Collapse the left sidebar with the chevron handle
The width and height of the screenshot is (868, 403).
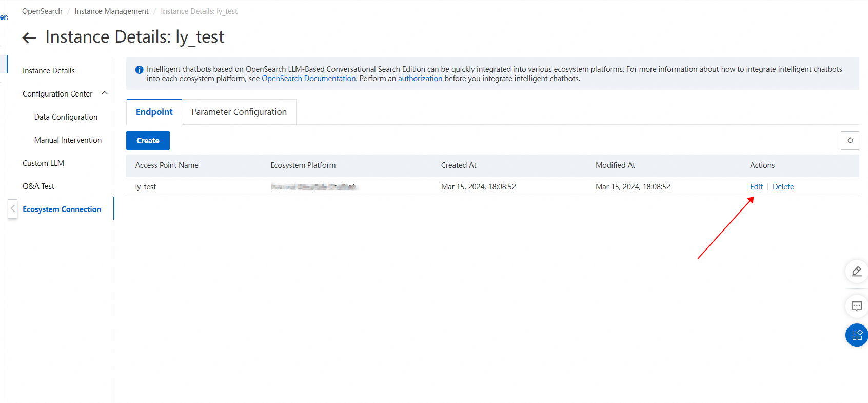13,208
